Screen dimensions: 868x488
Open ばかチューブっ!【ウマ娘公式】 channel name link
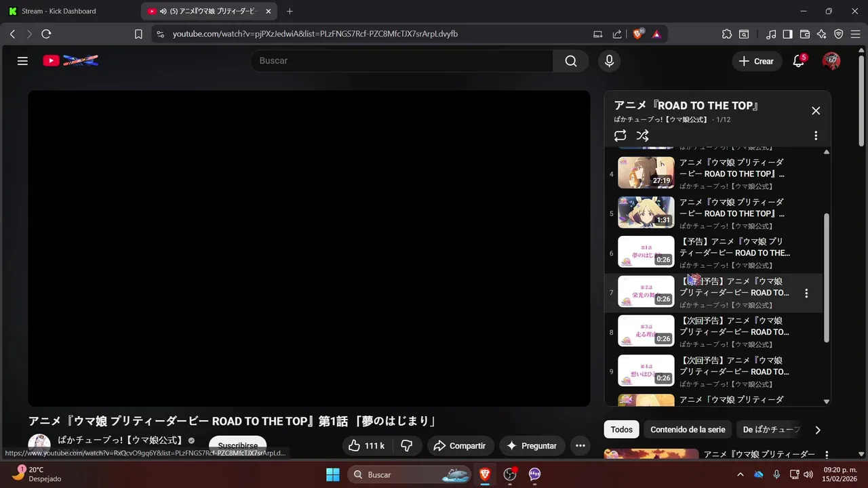click(120, 441)
